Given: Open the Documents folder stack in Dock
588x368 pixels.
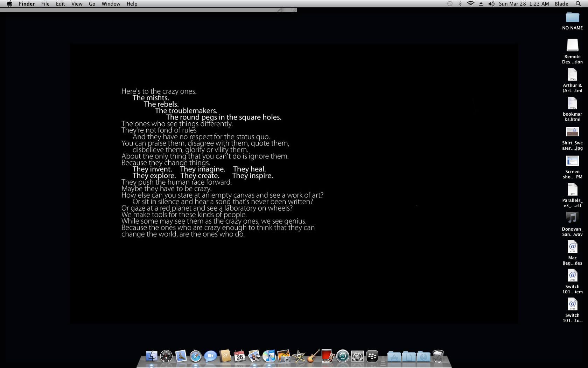Looking at the screenshot, I should [x=409, y=356].
